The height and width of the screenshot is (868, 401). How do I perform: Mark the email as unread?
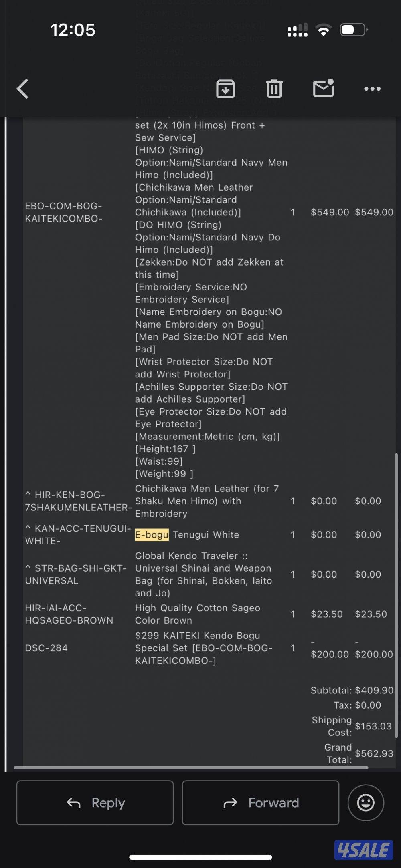(x=323, y=88)
